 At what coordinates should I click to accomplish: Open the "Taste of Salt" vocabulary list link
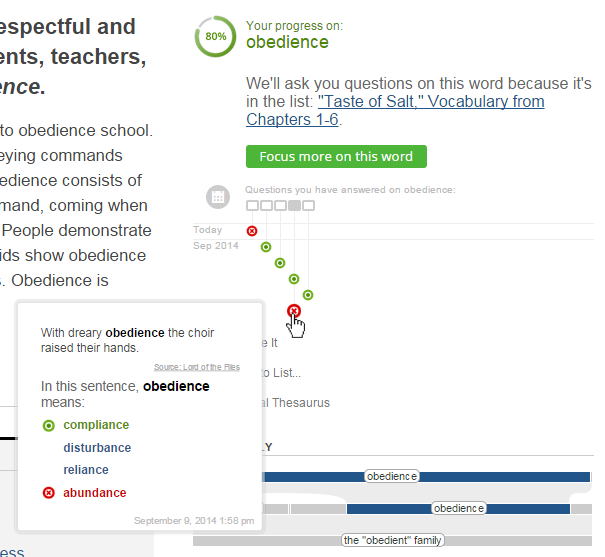coord(431,101)
